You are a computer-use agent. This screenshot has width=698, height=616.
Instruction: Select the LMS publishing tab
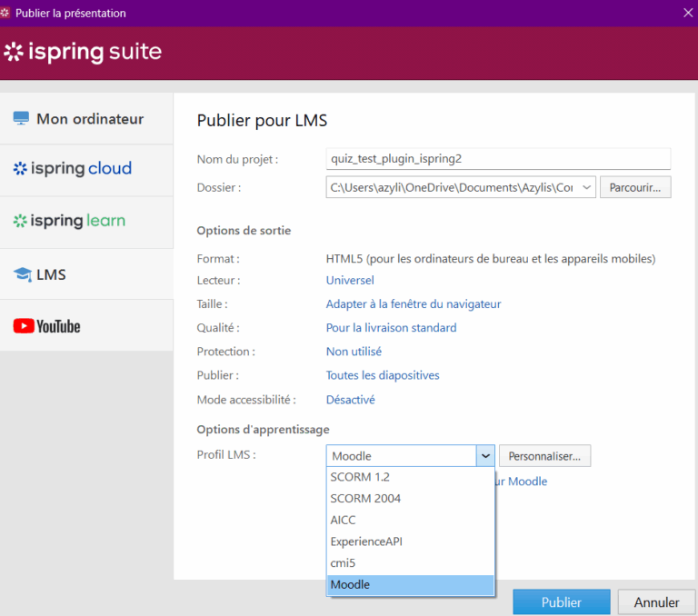86,273
